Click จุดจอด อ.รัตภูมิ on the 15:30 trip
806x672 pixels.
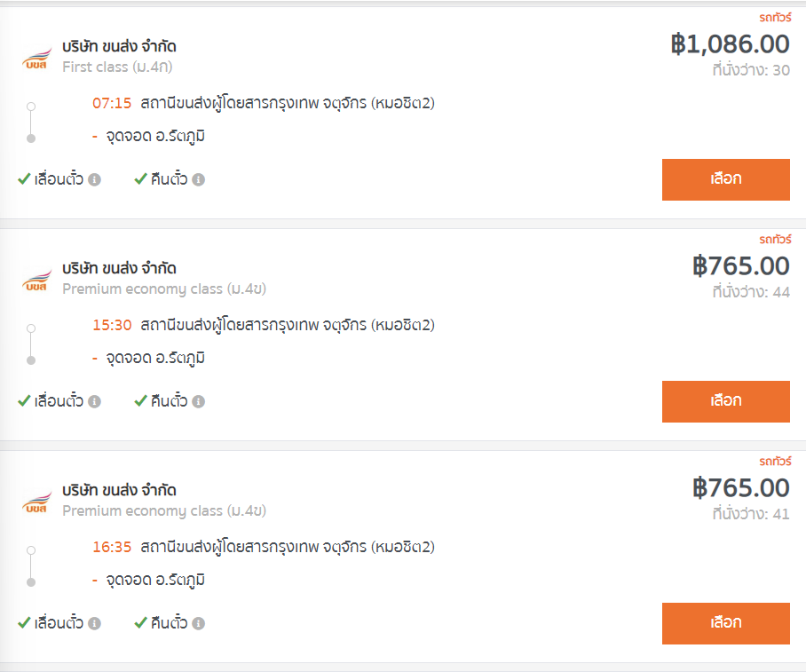pyautogui.click(x=155, y=359)
